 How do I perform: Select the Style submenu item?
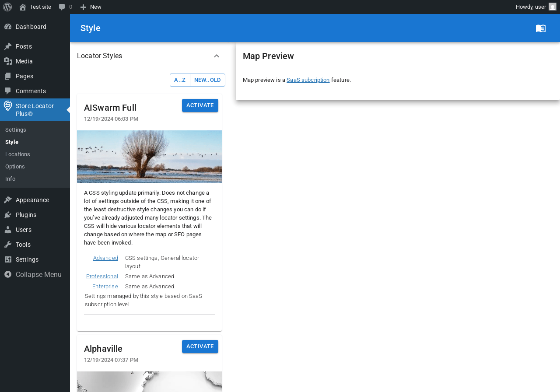(x=12, y=142)
